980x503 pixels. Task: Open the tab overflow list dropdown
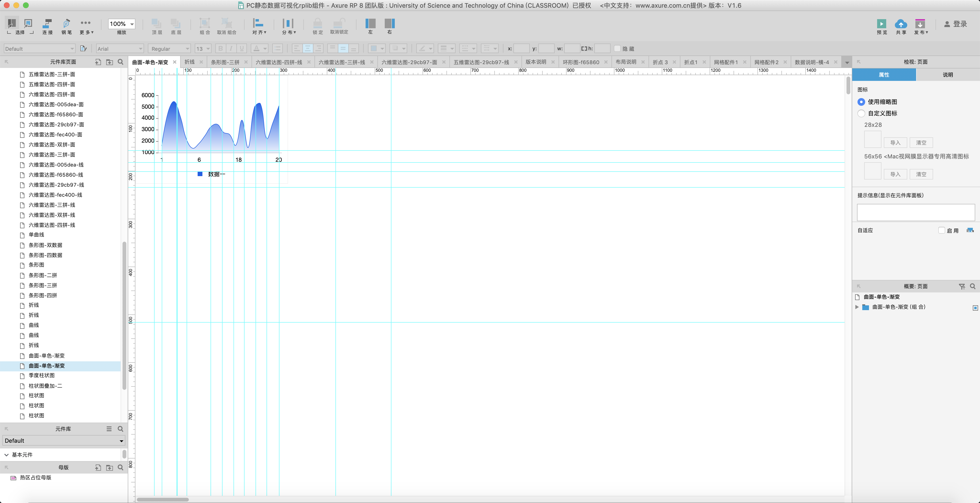[x=847, y=62]
